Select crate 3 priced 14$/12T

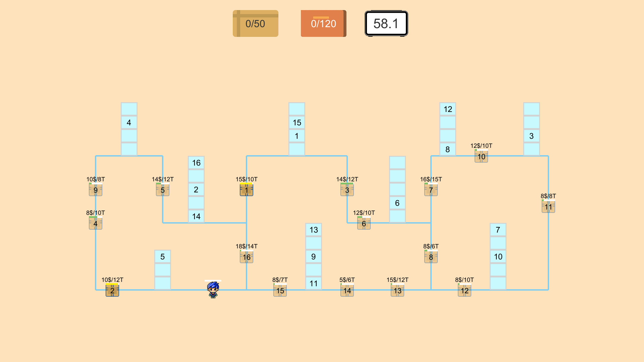tap(347, 190)
